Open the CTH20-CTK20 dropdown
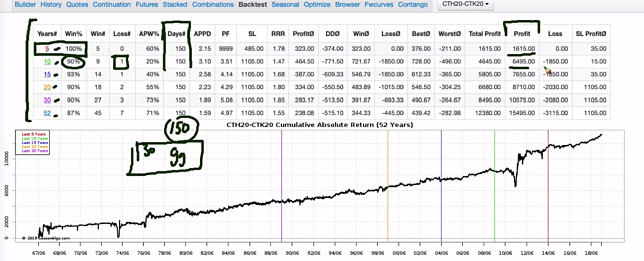Screen dimensions: 644x261 coord(465,4)
